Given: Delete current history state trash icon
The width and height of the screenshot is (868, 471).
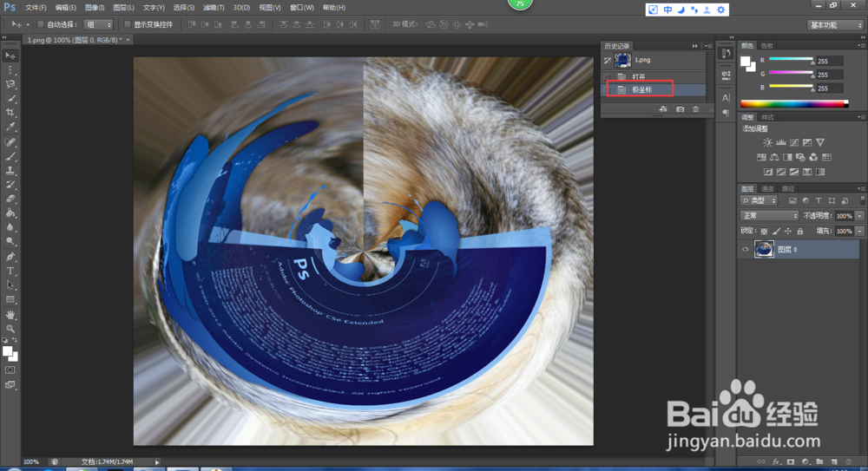Looking at the screenshot, I should tap(696, 109).
